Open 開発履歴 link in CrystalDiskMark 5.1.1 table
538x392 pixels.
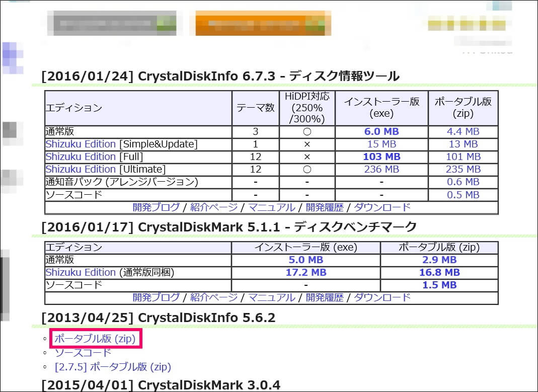point(325,297)
